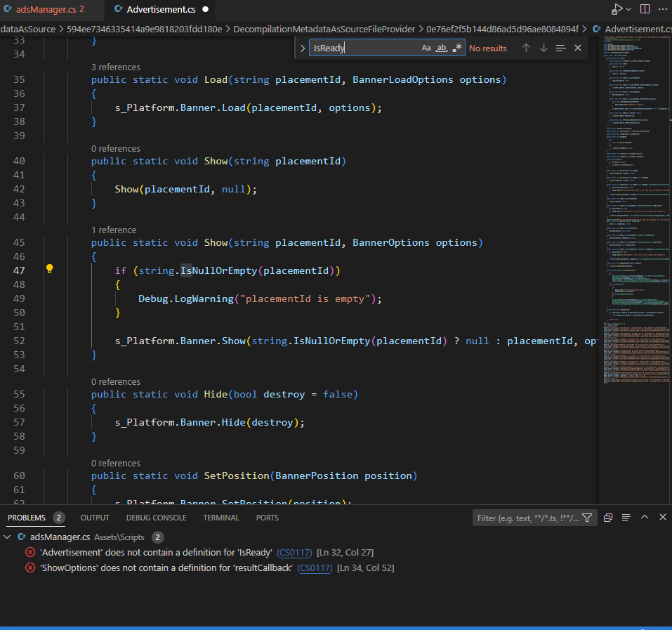This screenshot has height=630, width=672.
Task: Toggle problems view as table/tree
Action: (x=626, y=518)
